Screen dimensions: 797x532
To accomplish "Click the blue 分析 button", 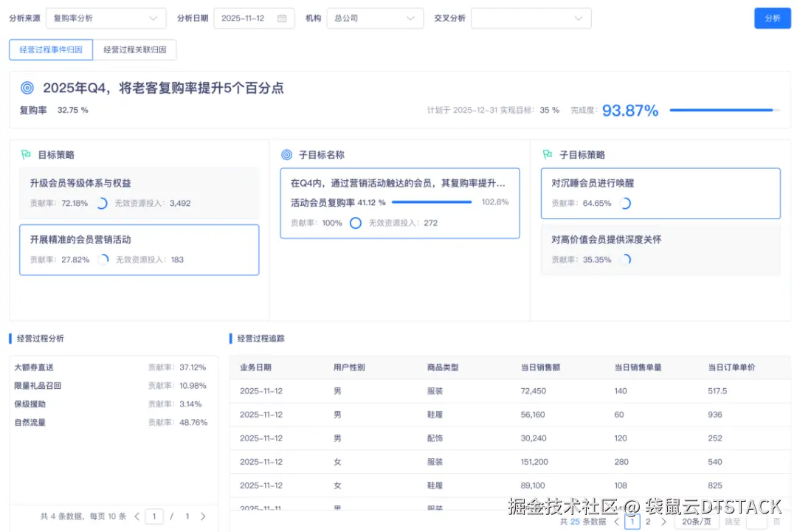I will click(772, 18).
